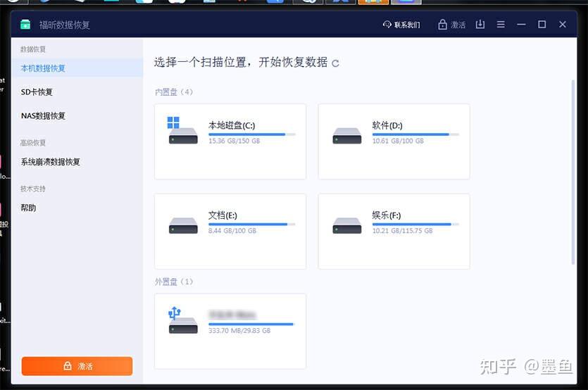Click the refresh icon next to the heading

point(335,63)
